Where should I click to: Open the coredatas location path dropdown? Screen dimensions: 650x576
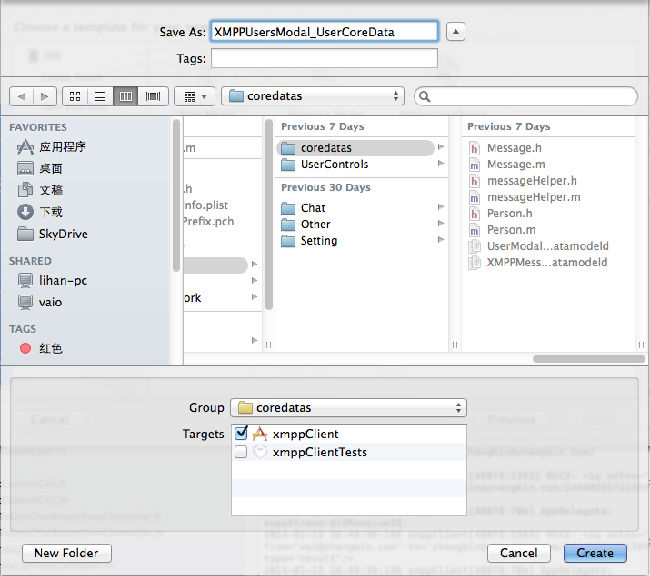[312, 96]
